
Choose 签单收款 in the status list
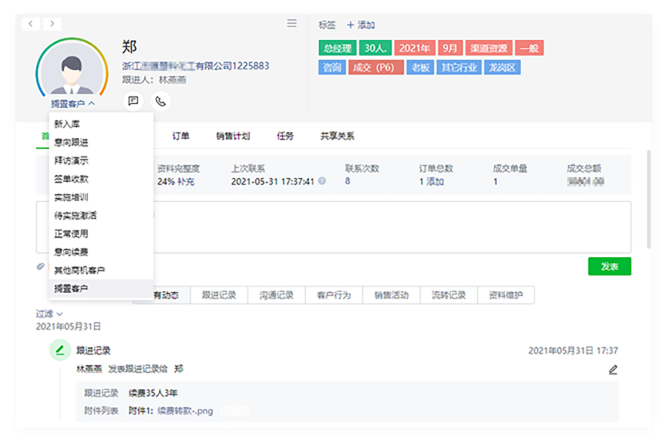tap(71, 179)
